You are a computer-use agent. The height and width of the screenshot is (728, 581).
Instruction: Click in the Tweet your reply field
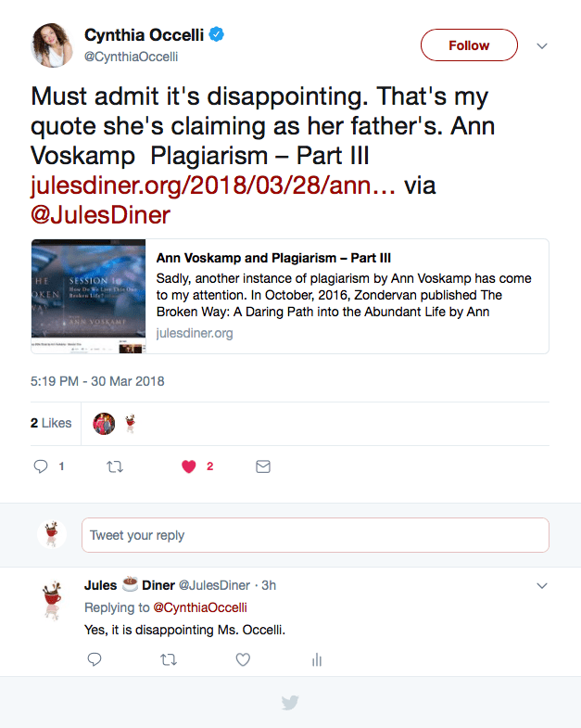315,535
